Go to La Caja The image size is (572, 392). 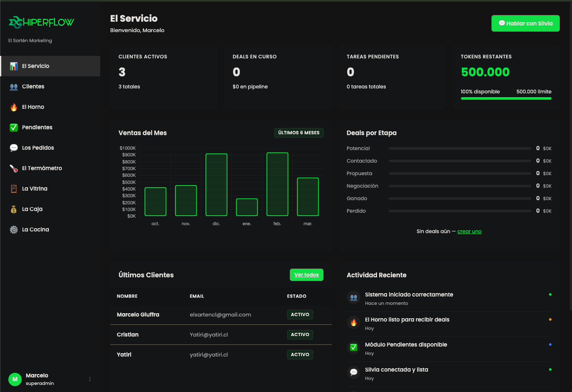tap(50, 209)
